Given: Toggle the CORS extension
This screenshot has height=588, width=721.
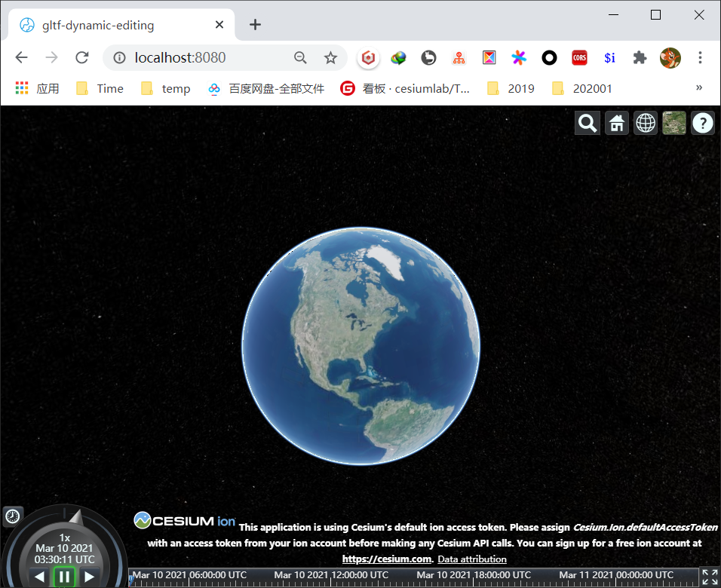Looking at the screenshot, I should click(x=579, y=57).
